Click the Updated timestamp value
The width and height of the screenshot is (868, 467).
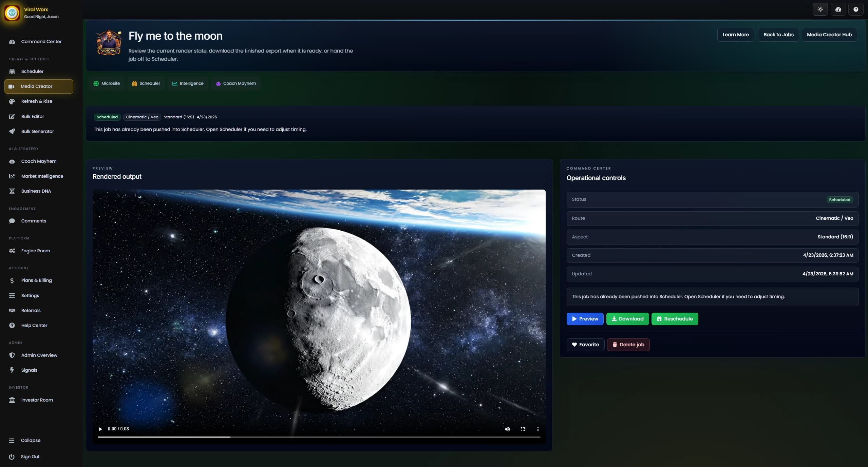tap(828, 274)
